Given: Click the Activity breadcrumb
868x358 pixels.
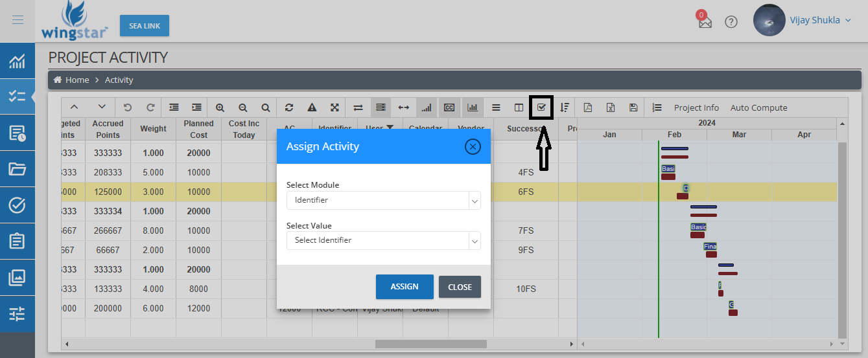Looking at the screenshot, I should tap(119, 80).
